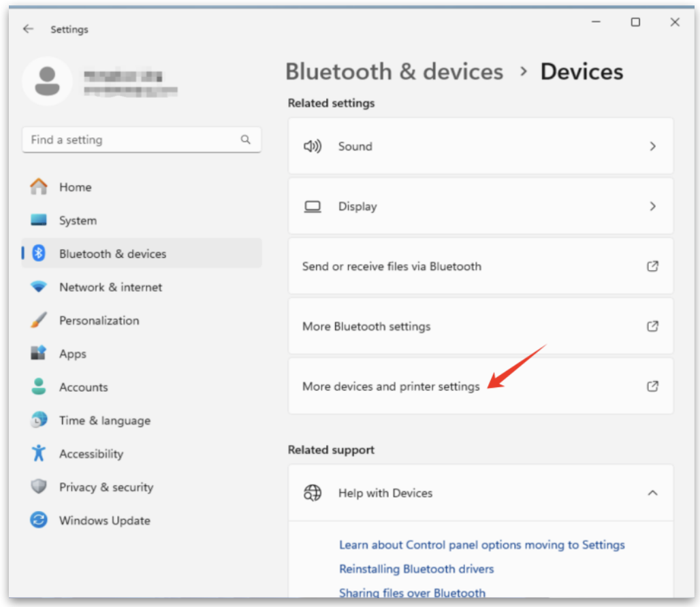Click the Accessibility figure icon
Screen dimensions: 700x607
coord(39,454)
